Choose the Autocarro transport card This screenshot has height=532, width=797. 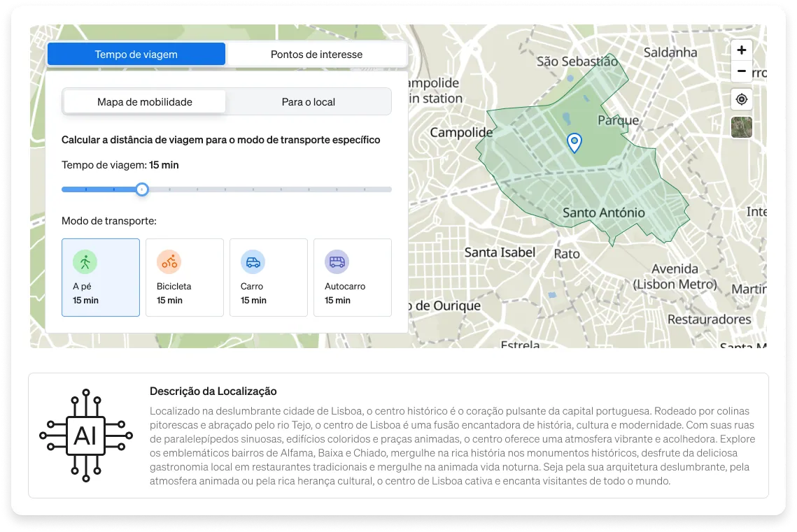[353, 278]
